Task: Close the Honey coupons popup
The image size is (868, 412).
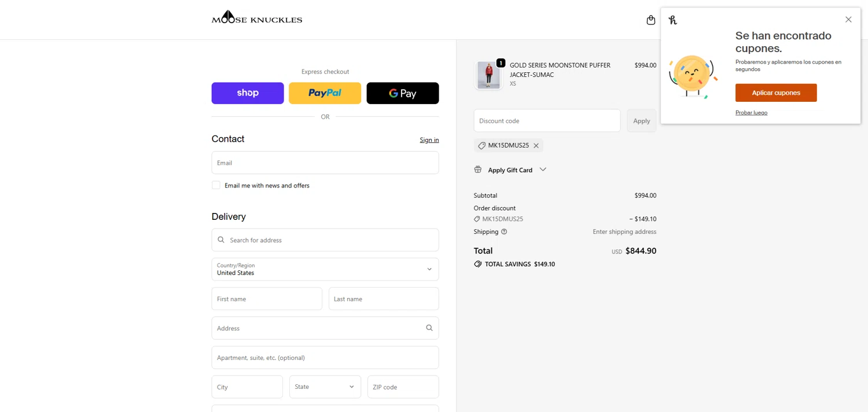Action: (x=848, y=20)
